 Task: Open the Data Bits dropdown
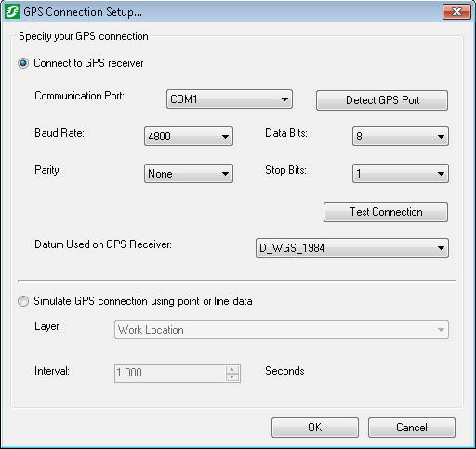[401, 136]
